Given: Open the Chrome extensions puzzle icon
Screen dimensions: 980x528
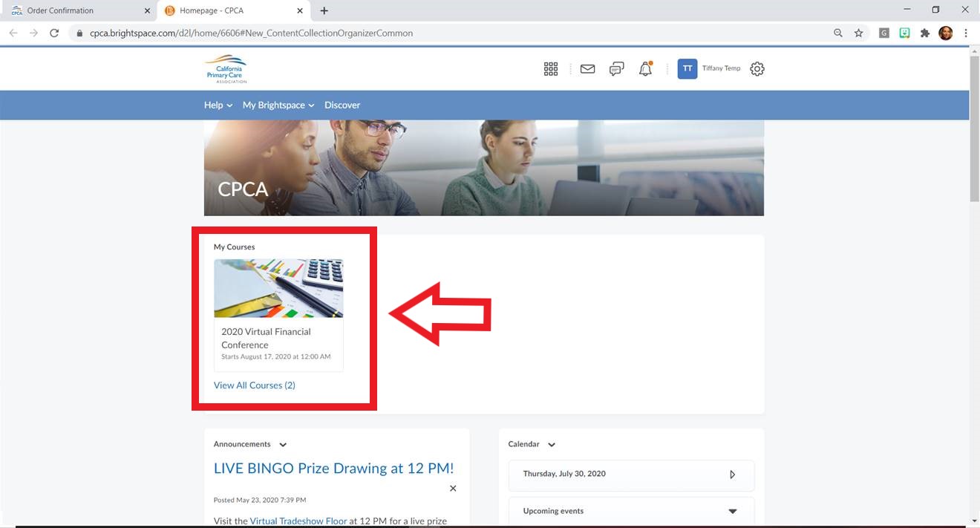Looking at the screenshot, I should point(924,33).
